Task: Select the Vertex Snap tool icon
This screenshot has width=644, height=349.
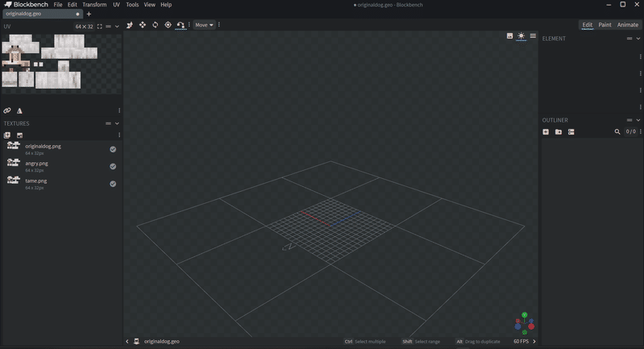Action: (180, 25)
